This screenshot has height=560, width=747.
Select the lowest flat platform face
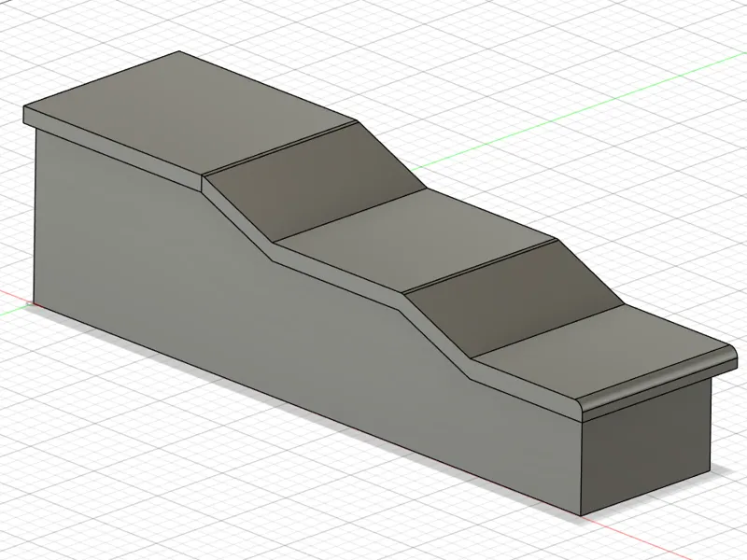coord(600,350)
